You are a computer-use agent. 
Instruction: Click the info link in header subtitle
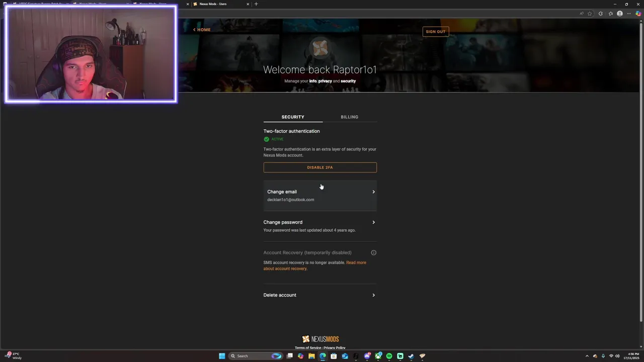tap(313, 81)
